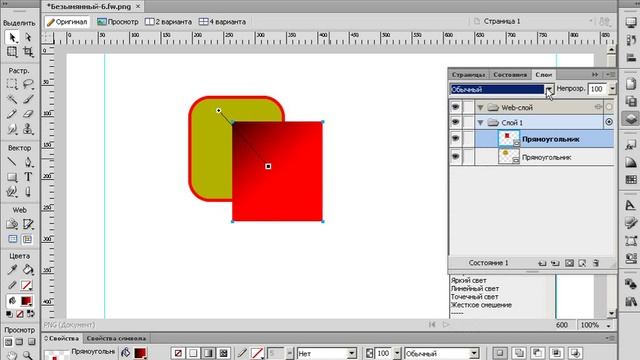The height and width of the screenshot is (360, 640).
Task: Open blend mode dropdown in Layers panel
Action: (x=549, y=89)
